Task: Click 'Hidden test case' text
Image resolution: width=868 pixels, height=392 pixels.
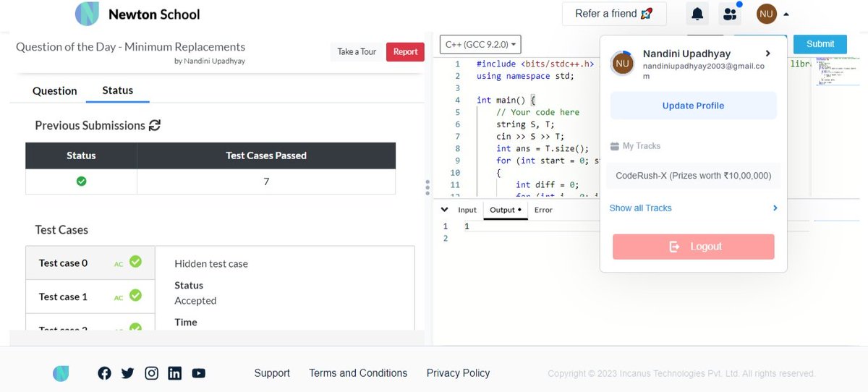Action: [211, 264]
